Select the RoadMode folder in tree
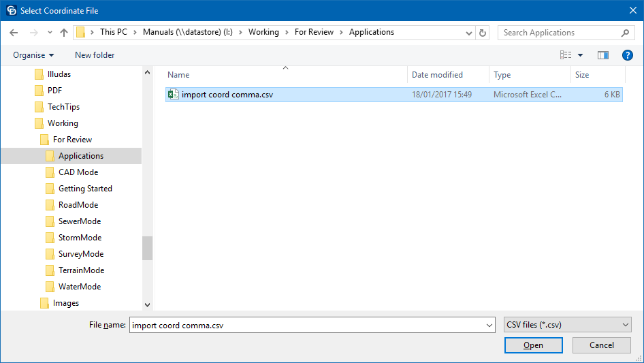This screenshot has height=363, width=644. (x=78, y=205)
